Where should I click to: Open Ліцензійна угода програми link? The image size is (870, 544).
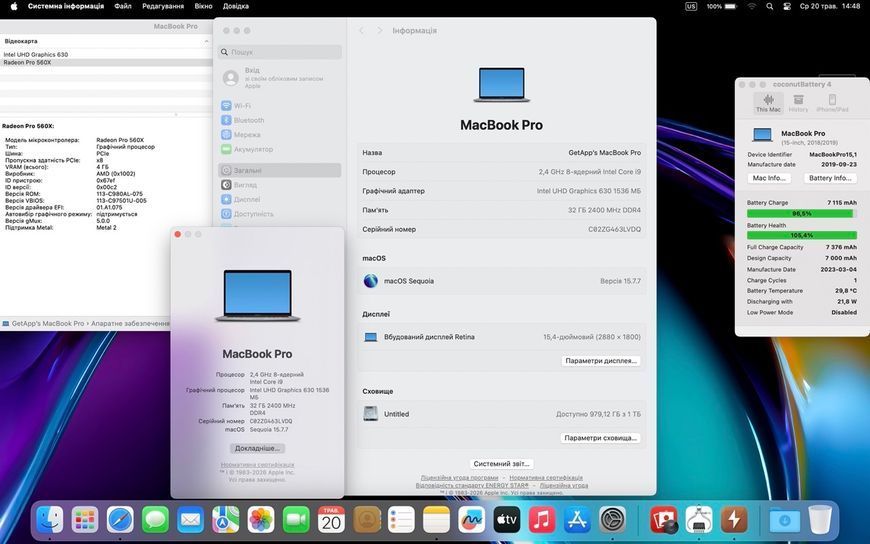459,477
